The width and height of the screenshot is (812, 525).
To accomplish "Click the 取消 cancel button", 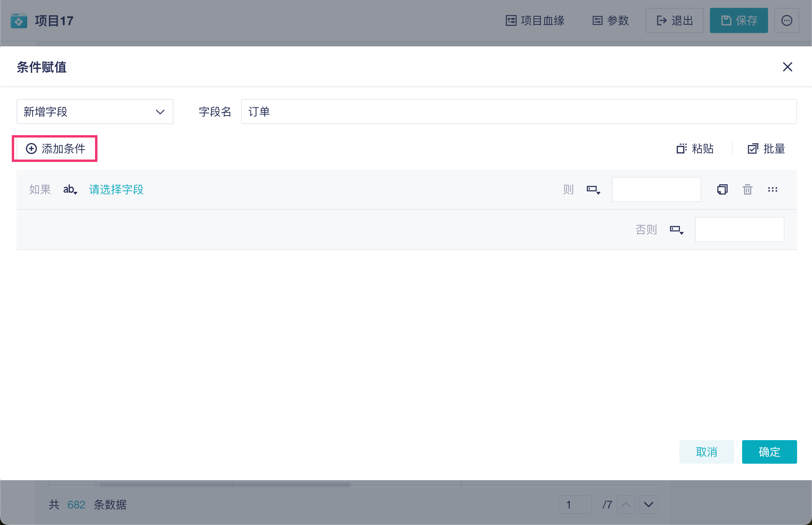I will [706, 452].
